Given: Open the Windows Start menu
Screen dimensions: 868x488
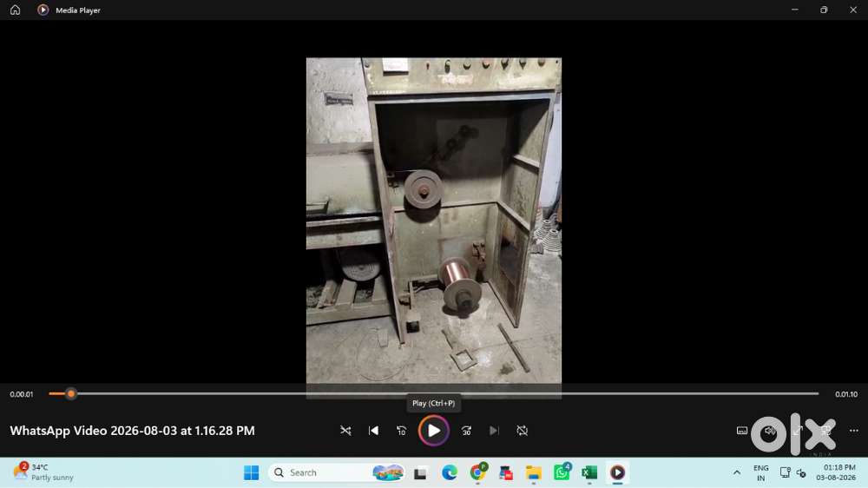Looking at the screenshot, I should [252, 472].
